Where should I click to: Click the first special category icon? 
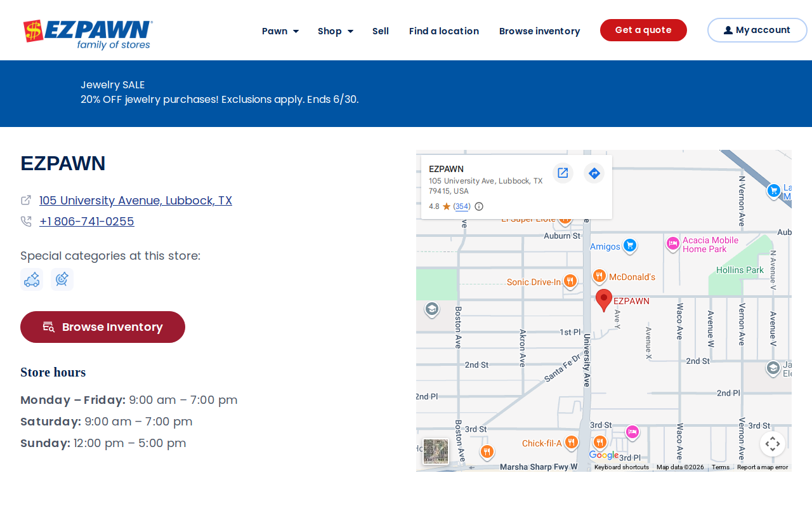pos(32,279)
